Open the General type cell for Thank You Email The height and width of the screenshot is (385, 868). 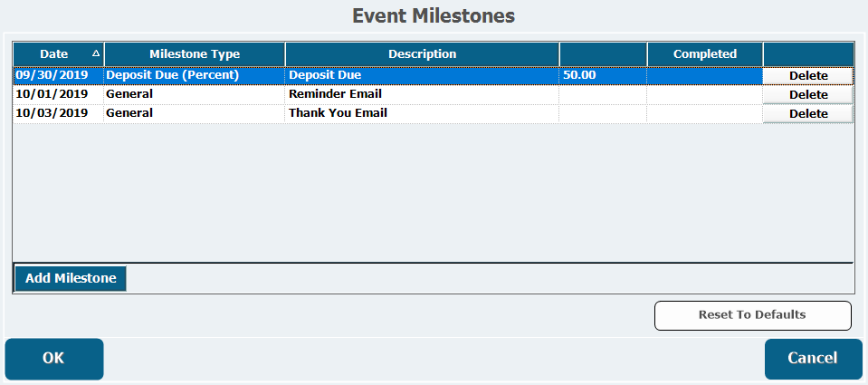tap(129, 113)
